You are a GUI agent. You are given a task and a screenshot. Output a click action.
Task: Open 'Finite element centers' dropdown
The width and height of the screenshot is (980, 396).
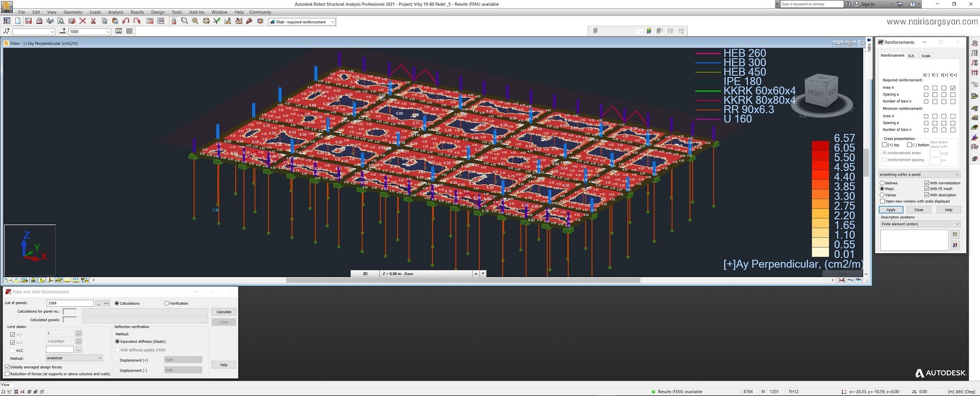click(957, 224)
